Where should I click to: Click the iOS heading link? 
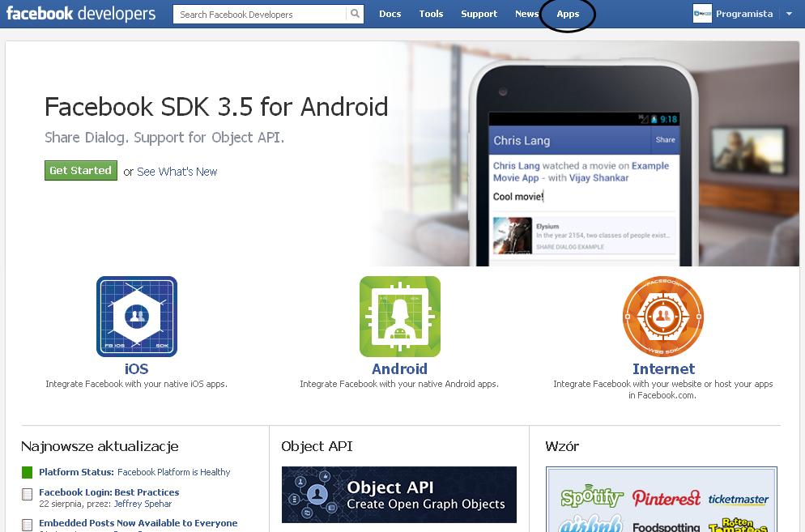pyautogui.click(x=137, y=368)
